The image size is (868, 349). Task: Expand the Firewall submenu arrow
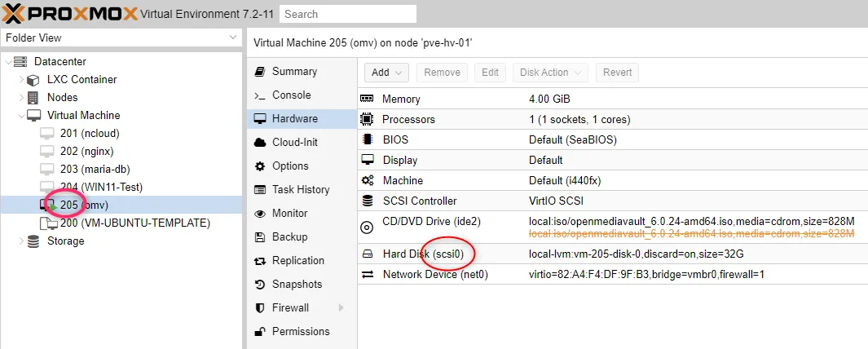coord(341,308)
